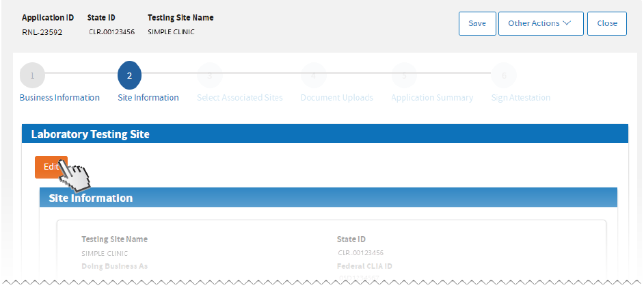
Task: Click the SIMPLE CLINIC name in header
Action: tap(171, 31)
